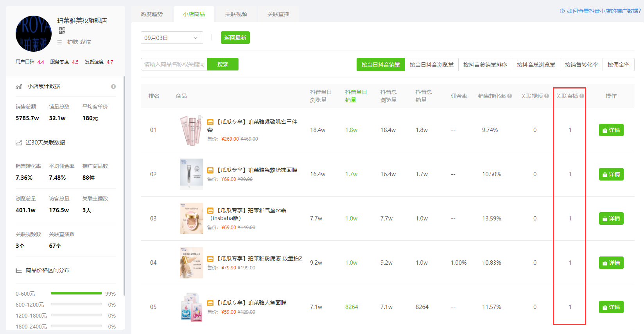Switch to the 热度趋势 tab
644x334 pixels.
[152, 14]
